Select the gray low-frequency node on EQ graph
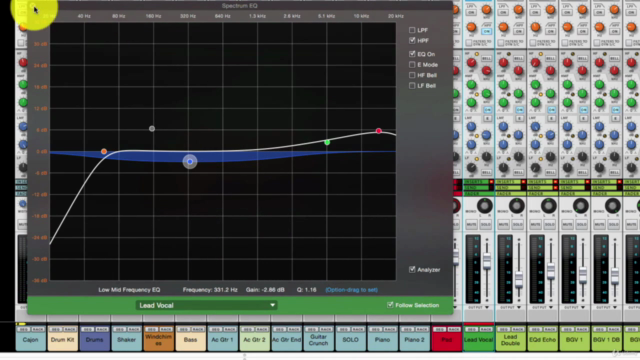This screenshot has height=360, width=640. click(152, 129)
